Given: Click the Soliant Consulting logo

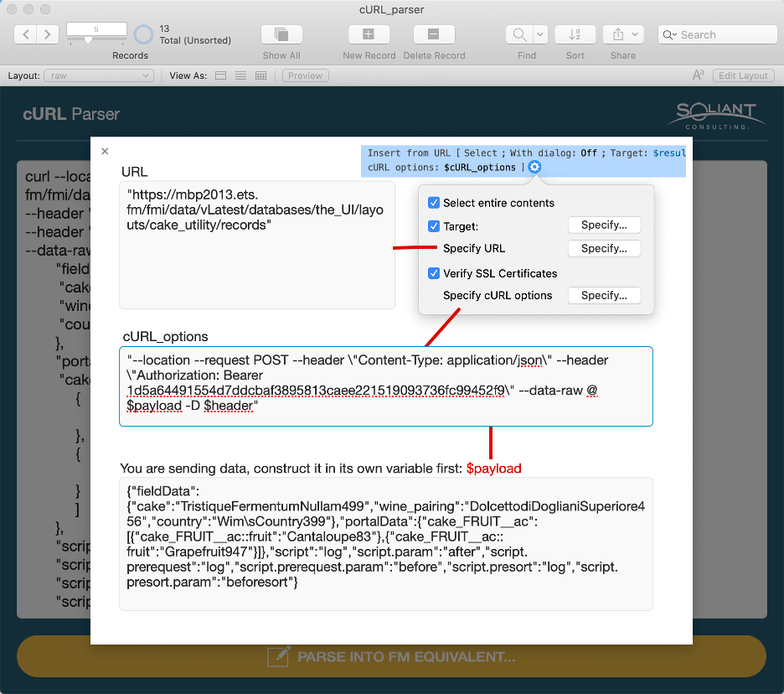Looking at the screenshot, I should [716, 116].
